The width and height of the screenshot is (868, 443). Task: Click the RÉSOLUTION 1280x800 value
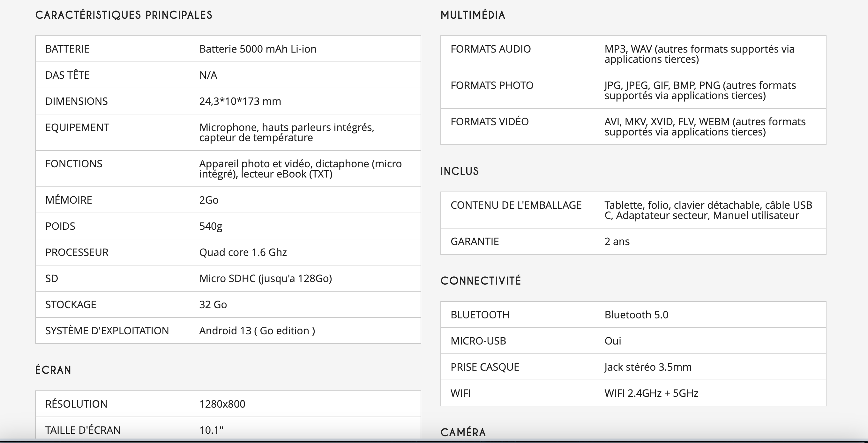pyautogui.click(x=222, y=404)
